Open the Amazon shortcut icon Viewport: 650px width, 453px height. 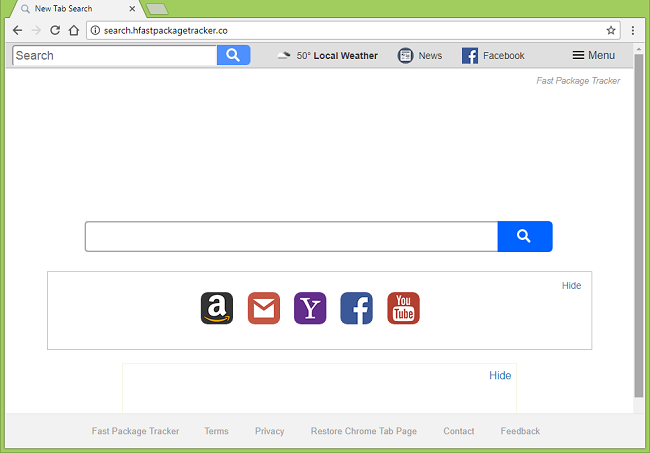pyautogui.click(x=217, y=308)
